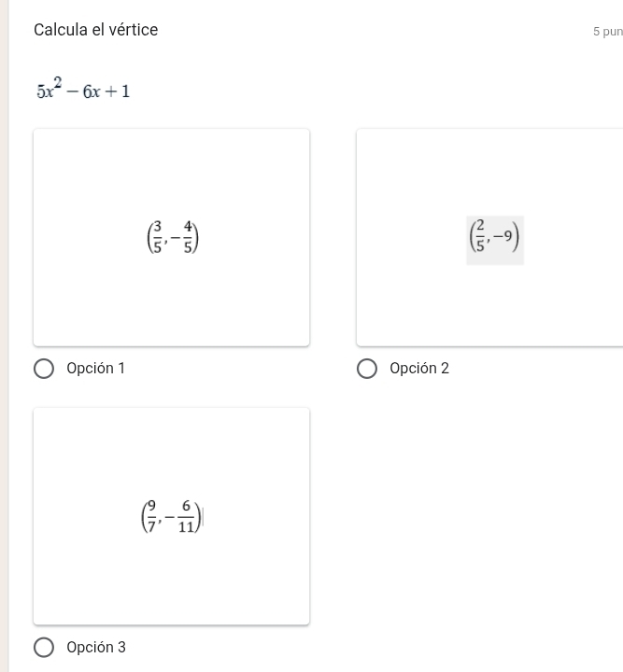
Task: Choose the Opción 2 radio button
Action: [x=367, y=369]
